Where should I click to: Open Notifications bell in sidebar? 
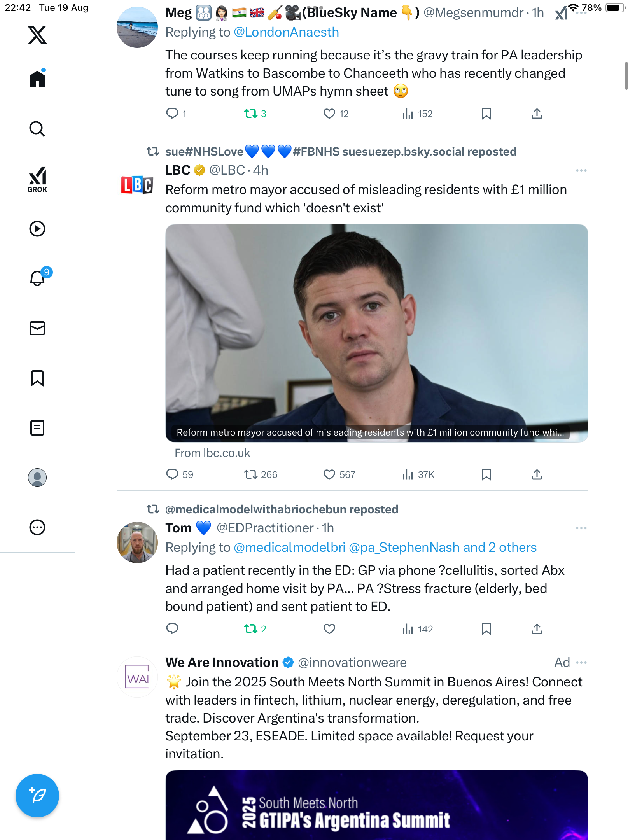click(x=37, y=278)
